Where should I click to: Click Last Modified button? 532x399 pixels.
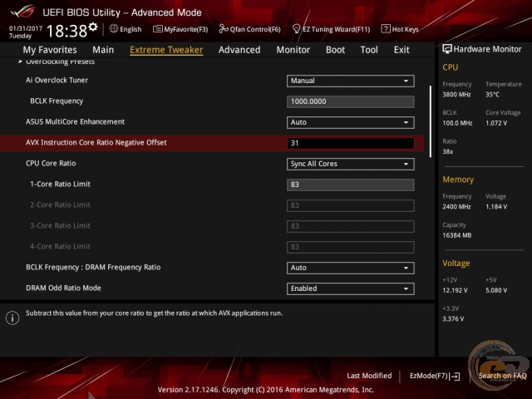click(369, 376)
